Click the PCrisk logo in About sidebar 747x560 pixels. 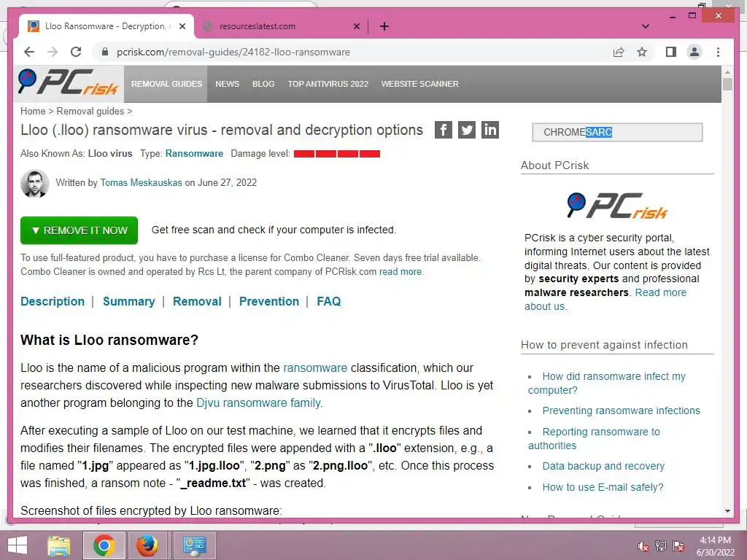pyautogui.click(x=617, y=206)
